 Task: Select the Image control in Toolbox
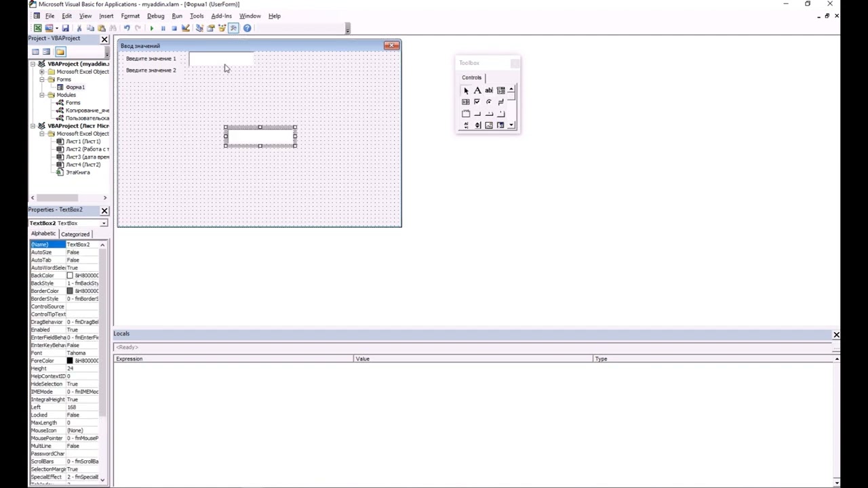click(x=489, y=125)
